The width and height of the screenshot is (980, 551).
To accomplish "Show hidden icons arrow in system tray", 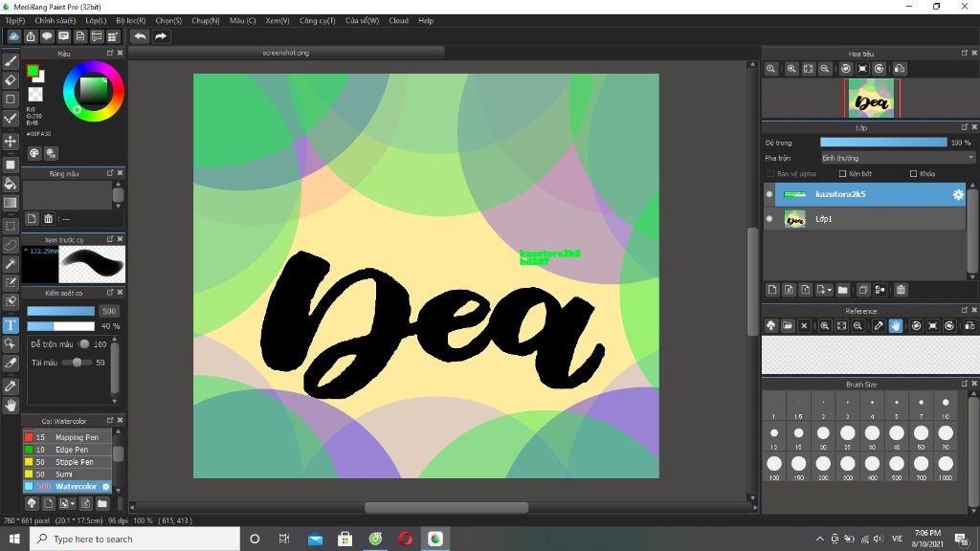I will (819, 539).
